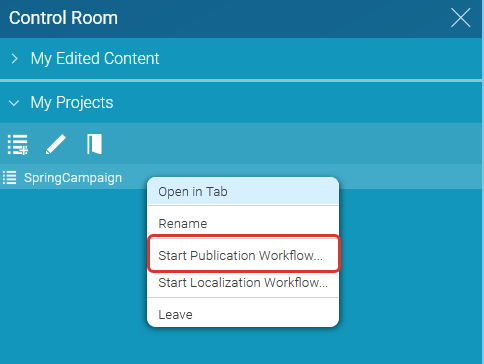The image size is (484, 364).
Task: Select Start Publication Workflow... menu entry
Action: (243, 255)
